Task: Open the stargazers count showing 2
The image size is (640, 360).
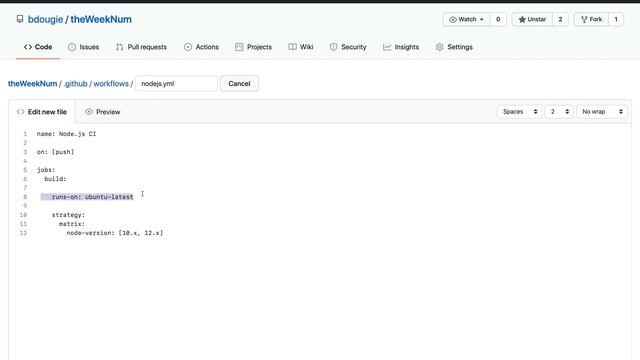Action: click(560, 19)
